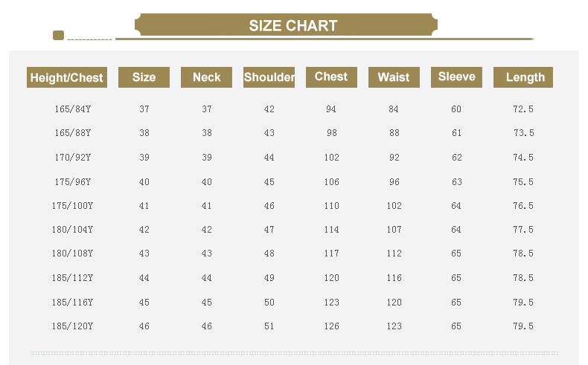Click chest value 126 in last row
The width and height of the screenshot is (588, 365).
(331, 326)
